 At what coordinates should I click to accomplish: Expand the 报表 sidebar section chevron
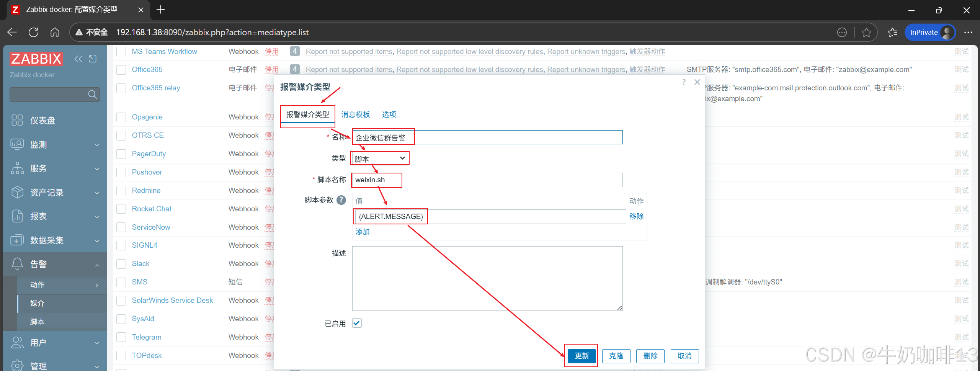(x=97, y=217)
